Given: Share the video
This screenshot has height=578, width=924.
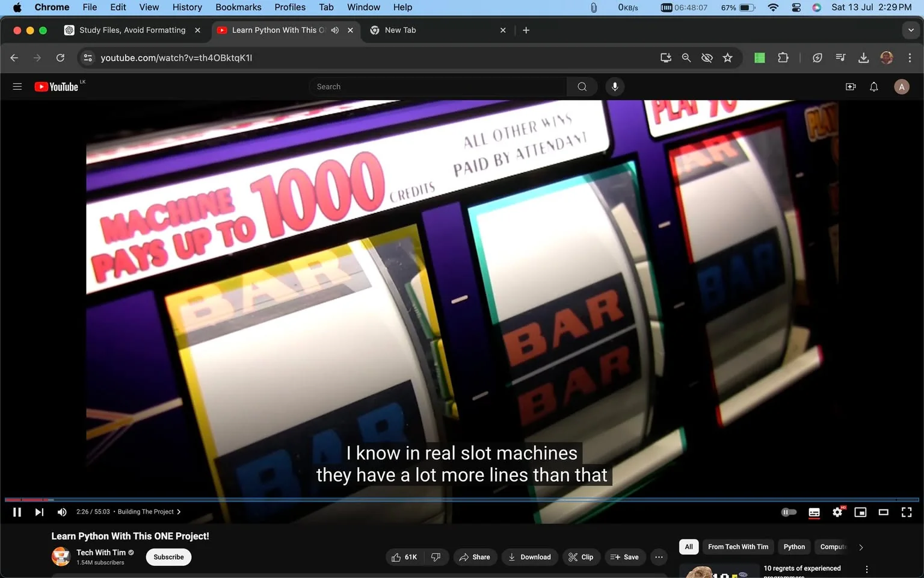Looking at the screenshot, I should pyautogui.click(x=475, y=557).
